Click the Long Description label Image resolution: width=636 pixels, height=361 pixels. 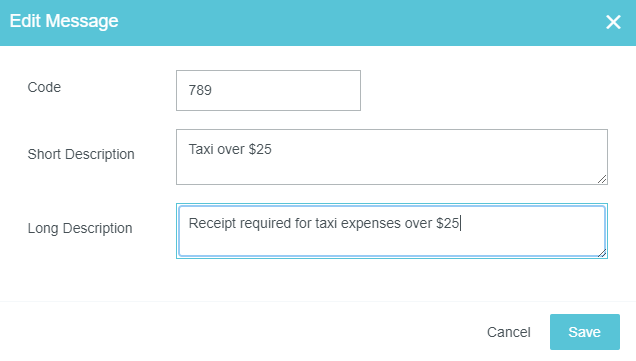click(80, 228)
